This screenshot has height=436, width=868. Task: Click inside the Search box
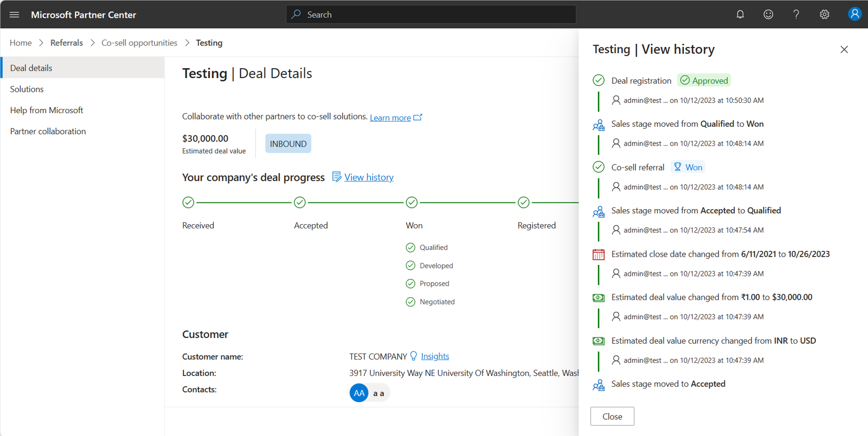click(x=431, y=15)
